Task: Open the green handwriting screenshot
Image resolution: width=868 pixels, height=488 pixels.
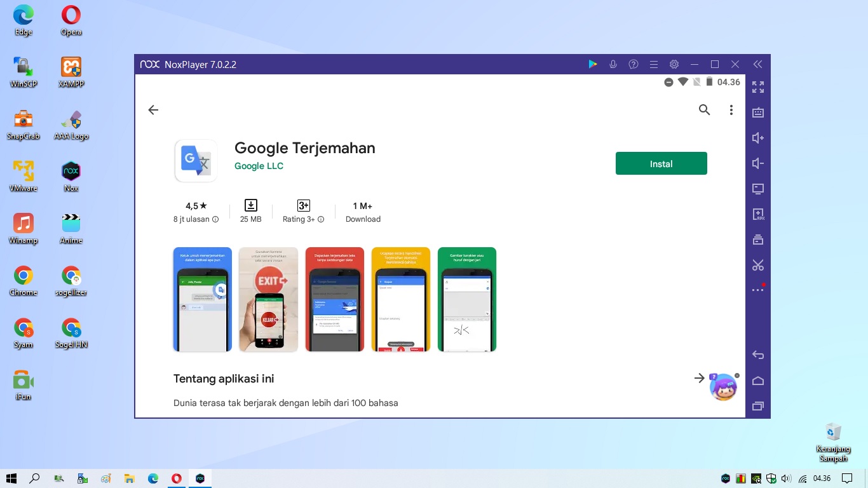Action: (467, 299)
